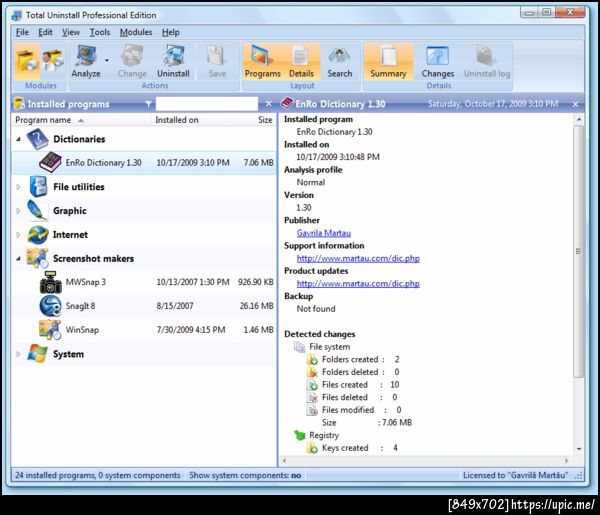Open the Support information URL link
The width and height of the screenshot is (600, 515).
click(x=358, y=258)
